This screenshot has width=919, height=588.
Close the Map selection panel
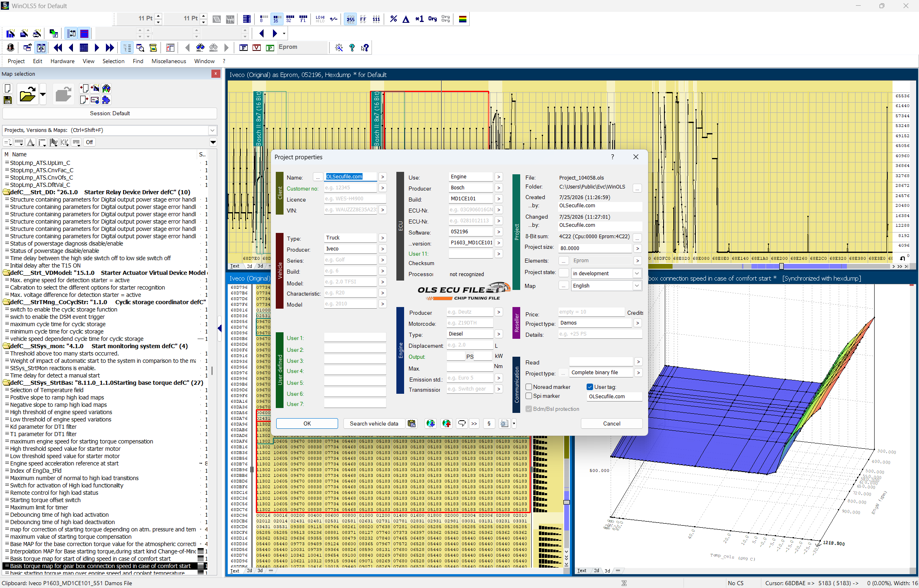[216, 74]
